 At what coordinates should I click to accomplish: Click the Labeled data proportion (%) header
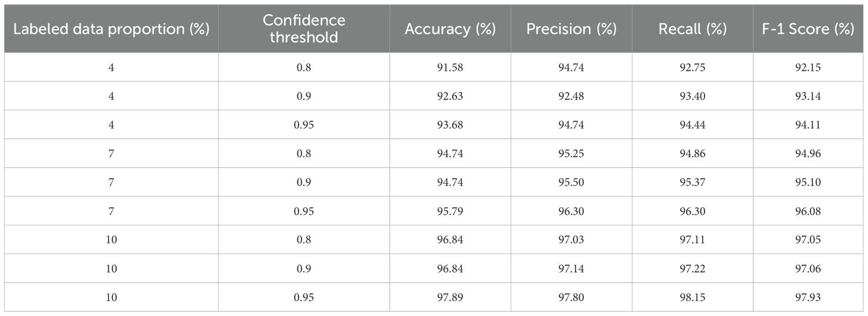(x=111, y=29)
